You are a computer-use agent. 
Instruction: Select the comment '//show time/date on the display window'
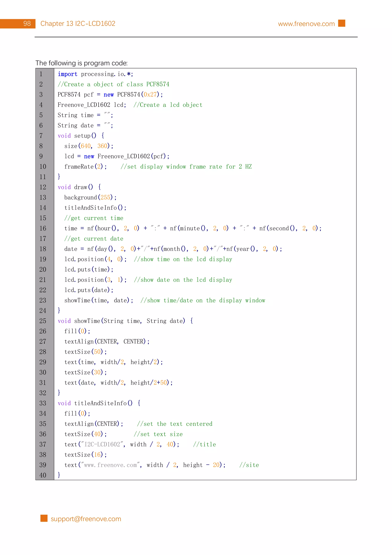coord(203,300)
